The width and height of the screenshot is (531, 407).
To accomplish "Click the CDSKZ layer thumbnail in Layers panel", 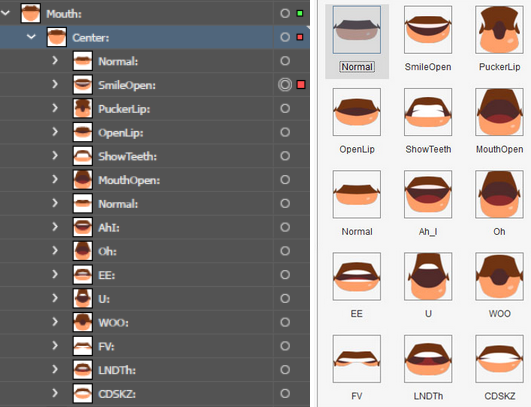I will 83,393.
